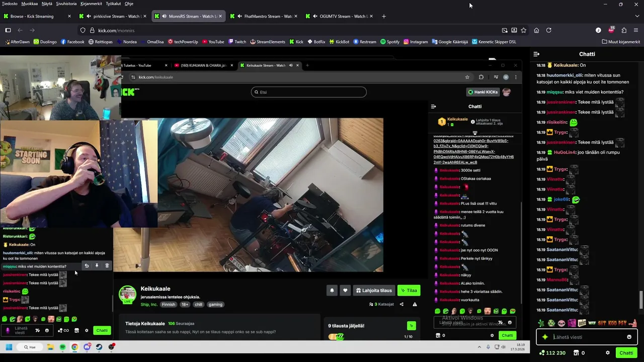
Task: Open the Muut kirjanmerkit folder
Action: (620, 42)
